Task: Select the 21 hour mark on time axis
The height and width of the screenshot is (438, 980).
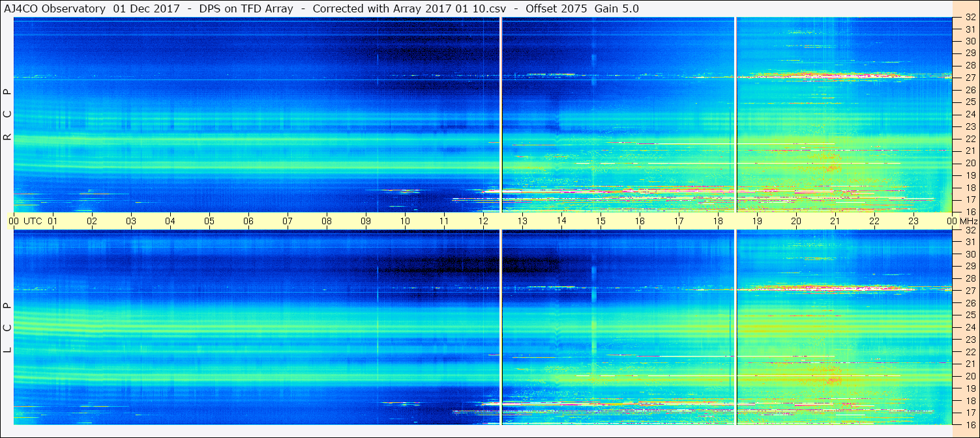Action: tap(835, 221)
